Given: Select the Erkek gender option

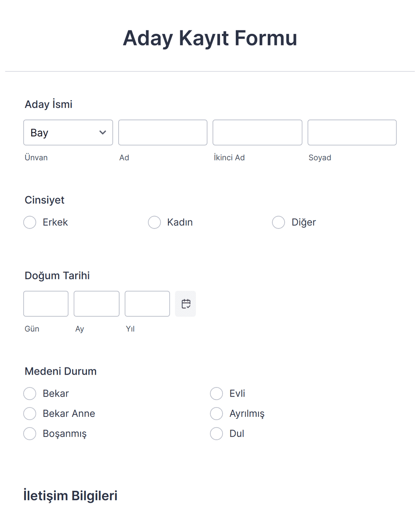Looking at the screenshot, I should point(30,222).
